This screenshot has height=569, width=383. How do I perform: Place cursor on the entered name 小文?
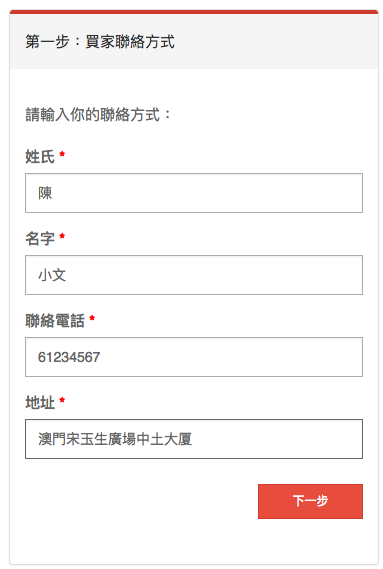(x=52, y=275)
